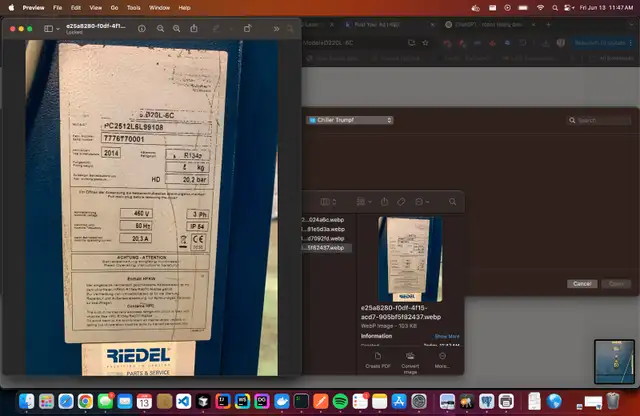The width and height of the screenshot is (640, 416).
Task: Click the share icon in file dialog toolbar
Action: point(384,202)
